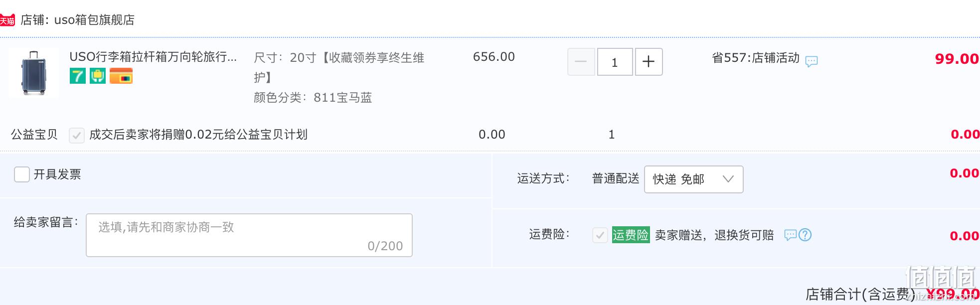980x305 pixels.
Task: Expand the 快递 免邮 shipping method dropdown
Action: [x=693, y=179]
